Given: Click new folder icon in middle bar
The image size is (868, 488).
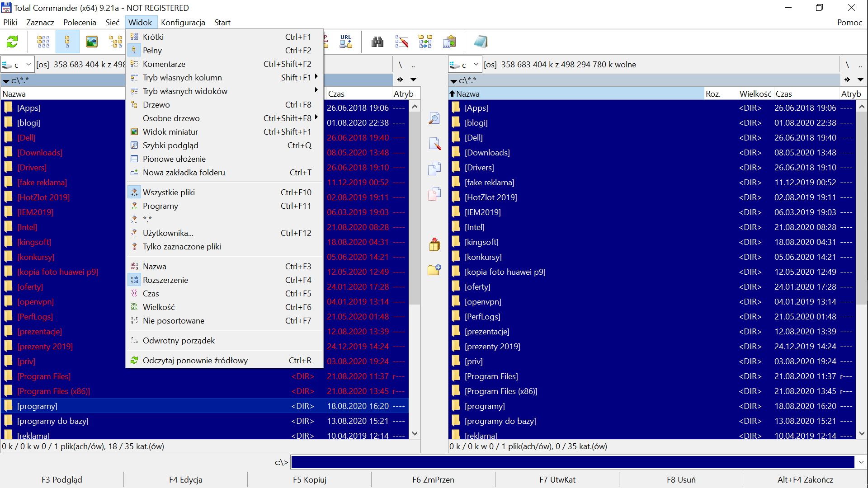Looking at the screenshot, I should click(434, 270).
